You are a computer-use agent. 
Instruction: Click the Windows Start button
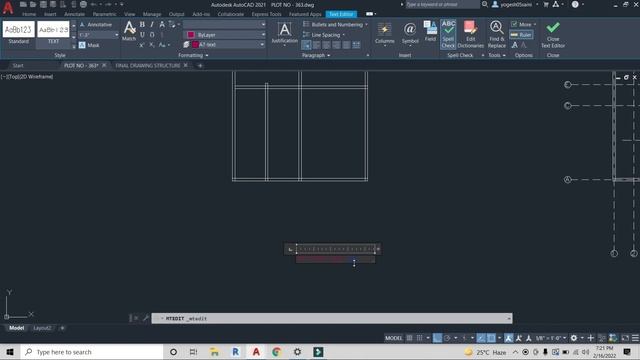click(x=10, y=352)
